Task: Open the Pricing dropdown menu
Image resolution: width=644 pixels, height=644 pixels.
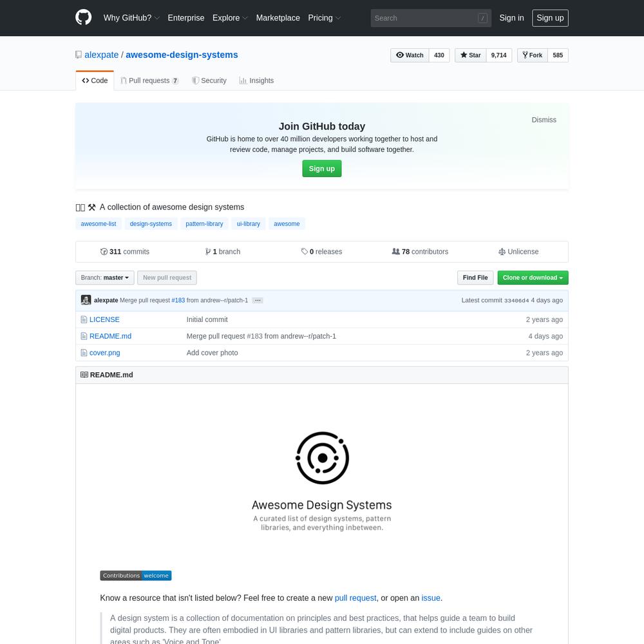Action: [x=325, y=17]
